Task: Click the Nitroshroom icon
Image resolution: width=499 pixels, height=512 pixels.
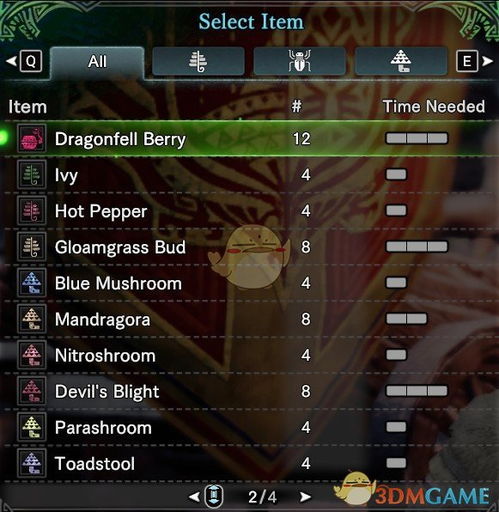Action: (x=32, y=355)
